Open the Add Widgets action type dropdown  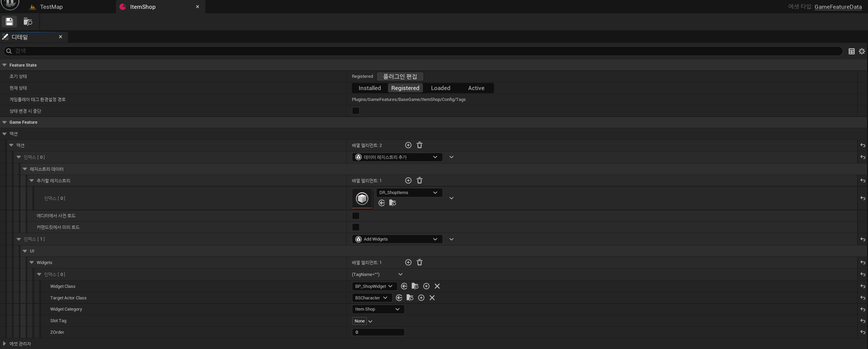397,239
